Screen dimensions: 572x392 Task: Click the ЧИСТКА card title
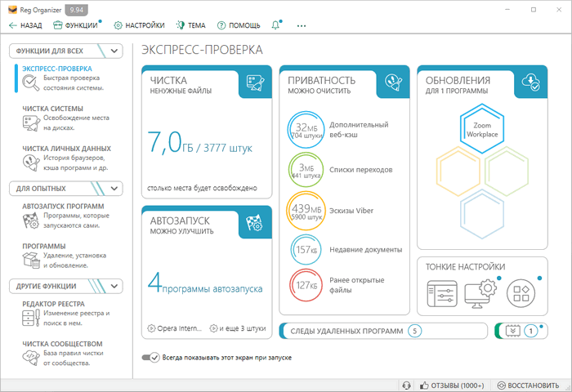tap(168, 80)
